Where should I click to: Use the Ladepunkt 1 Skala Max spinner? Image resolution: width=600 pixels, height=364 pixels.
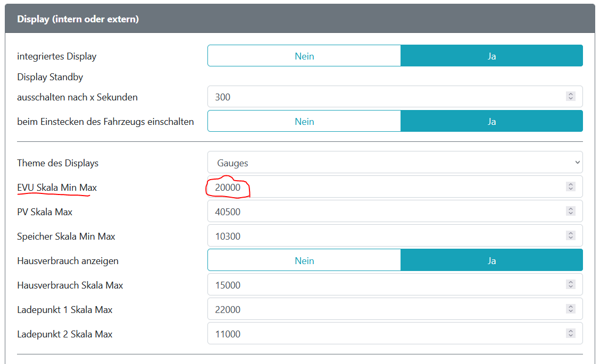click(x=571, y=309)
